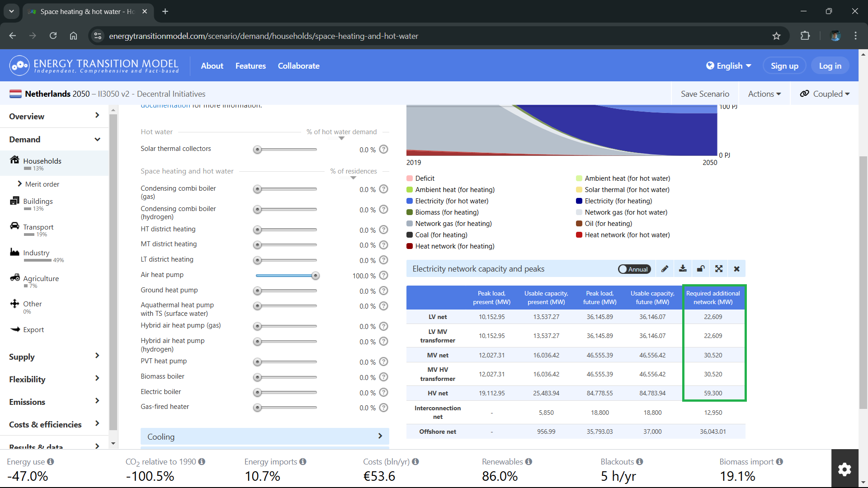This screenshot has width=868, height=488.
Task: Click the Log in button
Action: [x=830, y=66]
